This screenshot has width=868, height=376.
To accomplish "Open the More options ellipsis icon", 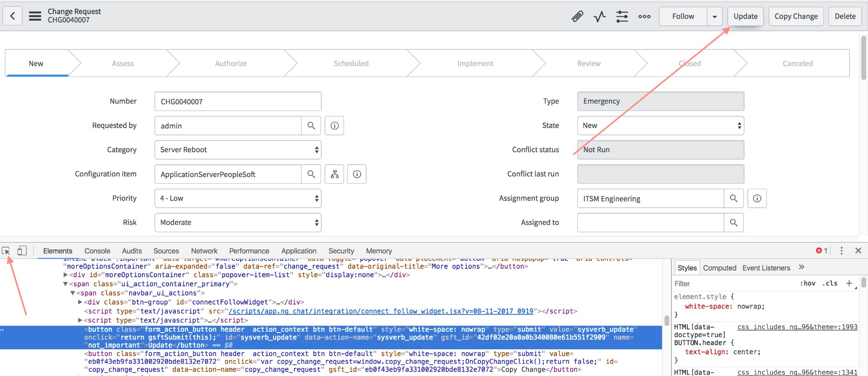I will point(644,17).
